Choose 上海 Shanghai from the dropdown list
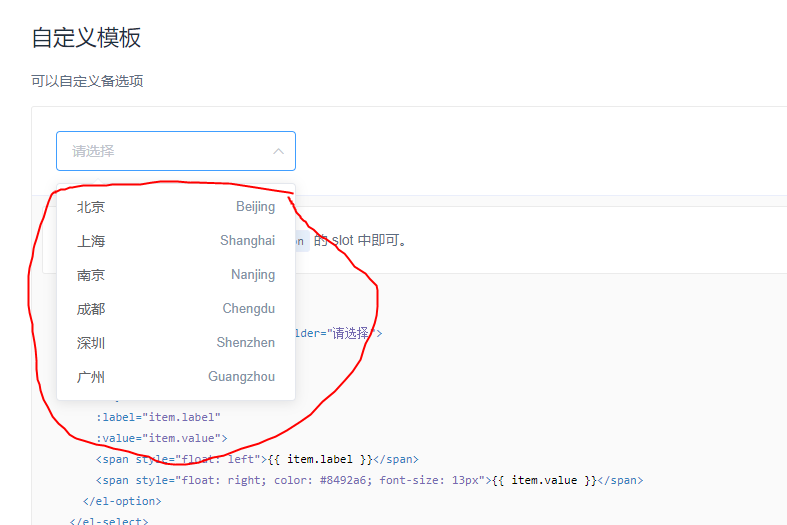This screenshot has width=787, height=525. [x=176, y=241]
